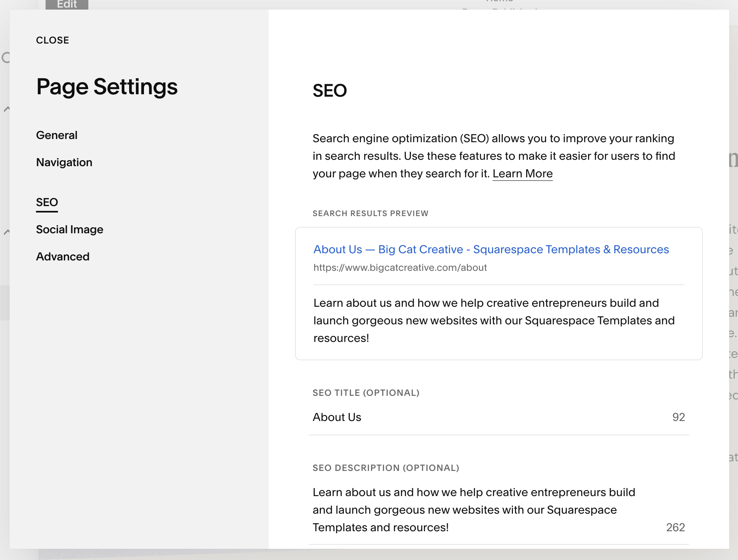Open the General settings tab
The width and height of the screenshot is (738, 560).
pyautogui.click(x=57, y=135)
